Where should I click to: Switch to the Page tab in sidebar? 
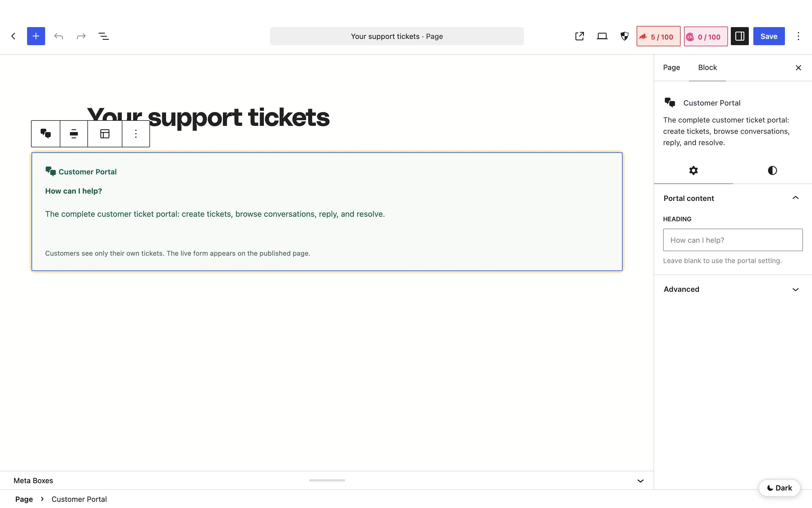(671, 67)
